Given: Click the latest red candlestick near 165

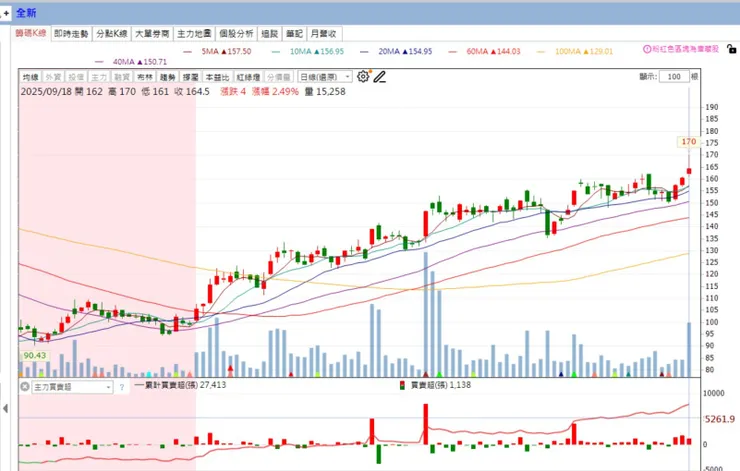Looking at the screenshot, I should 689,171.
